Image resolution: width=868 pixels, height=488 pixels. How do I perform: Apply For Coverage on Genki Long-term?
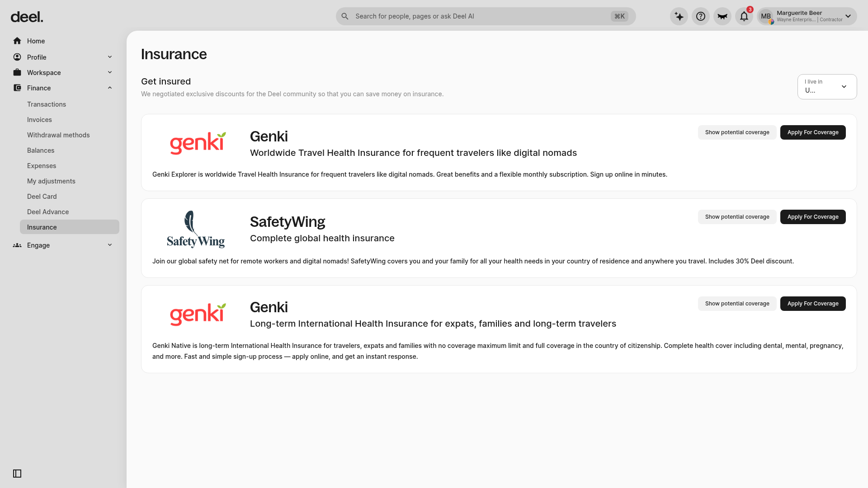pos(813,304)
